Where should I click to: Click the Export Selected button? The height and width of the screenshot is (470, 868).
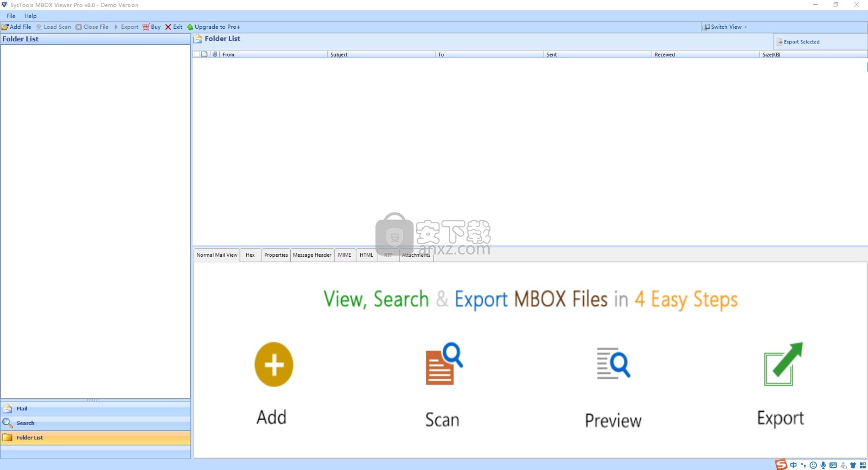(x=798, y=42)
